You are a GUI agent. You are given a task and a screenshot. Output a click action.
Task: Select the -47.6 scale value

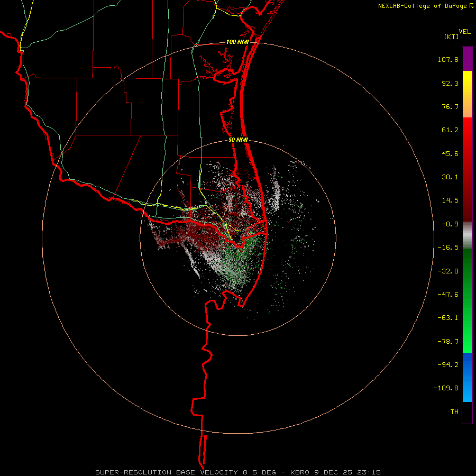[448, 295]
